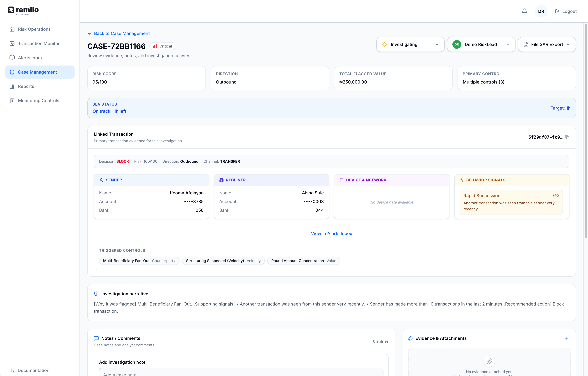Open the Demo RiskLead assignee dropdown

click(481, 44)
